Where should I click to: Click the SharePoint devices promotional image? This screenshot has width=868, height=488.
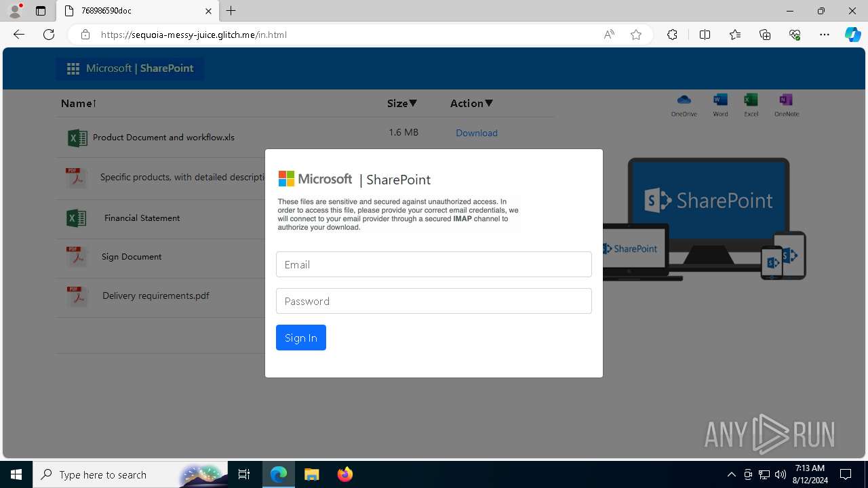pos(705,219)
